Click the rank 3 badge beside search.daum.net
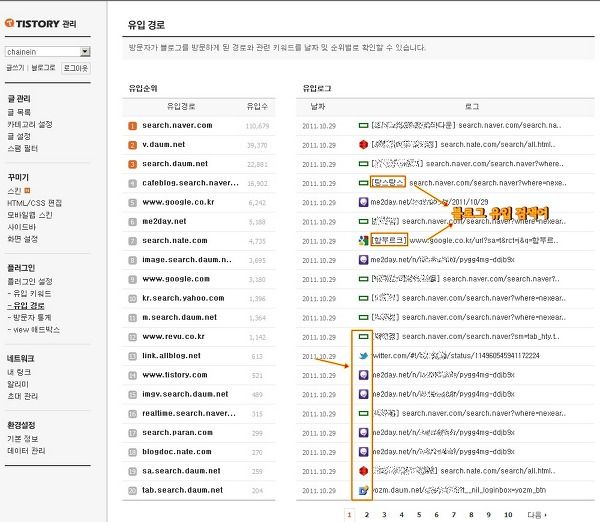This screenshot has height=522, width=600. click(132, 164)
